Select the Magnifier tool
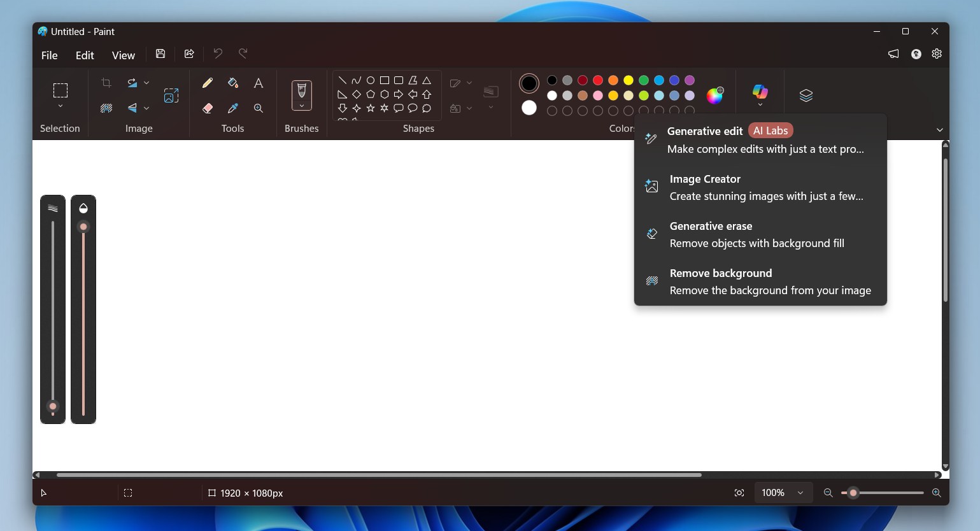 [258, 108]
